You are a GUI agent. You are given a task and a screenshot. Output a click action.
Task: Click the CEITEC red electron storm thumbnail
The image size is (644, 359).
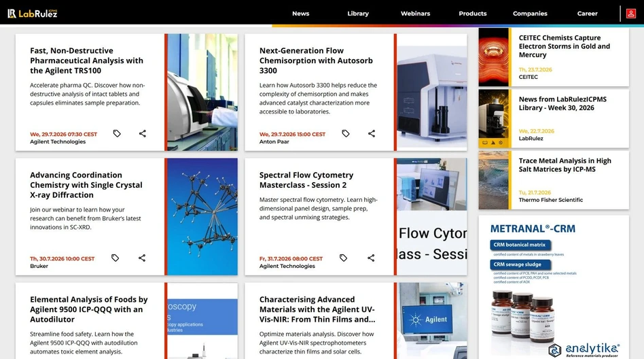pos(494,57)
